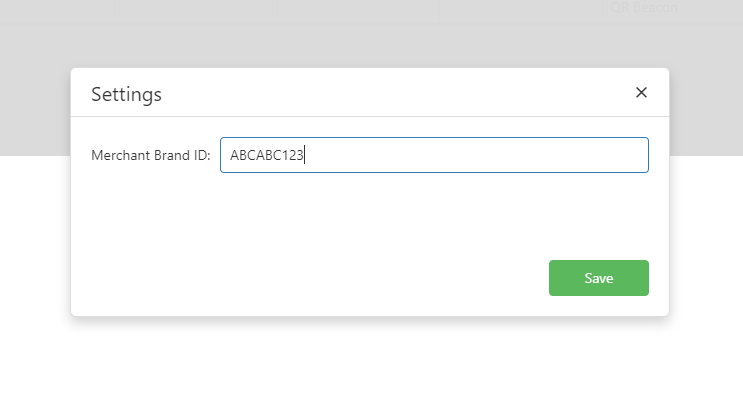The width and height of the screenshot is (743, 393).
Task: Close the Settings dialog with the X icon
Action: [x=641, y=92]
